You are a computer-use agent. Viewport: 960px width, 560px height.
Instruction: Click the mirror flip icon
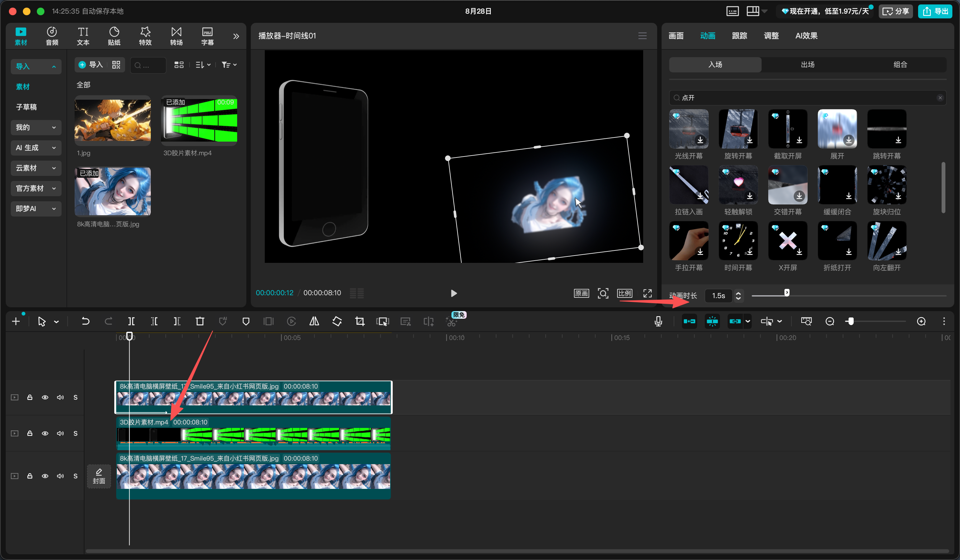314,322
